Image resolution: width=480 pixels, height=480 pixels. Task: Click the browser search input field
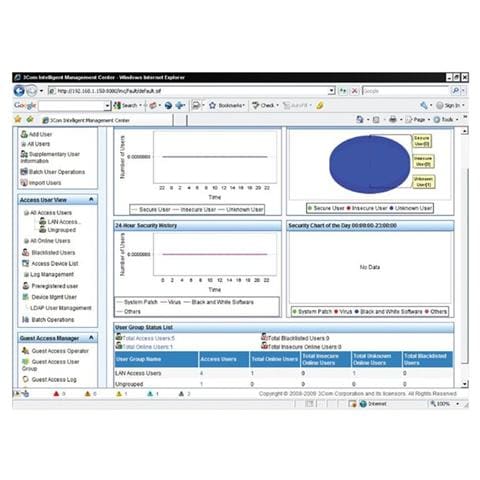pyautogui.click(x=405, y=91)
